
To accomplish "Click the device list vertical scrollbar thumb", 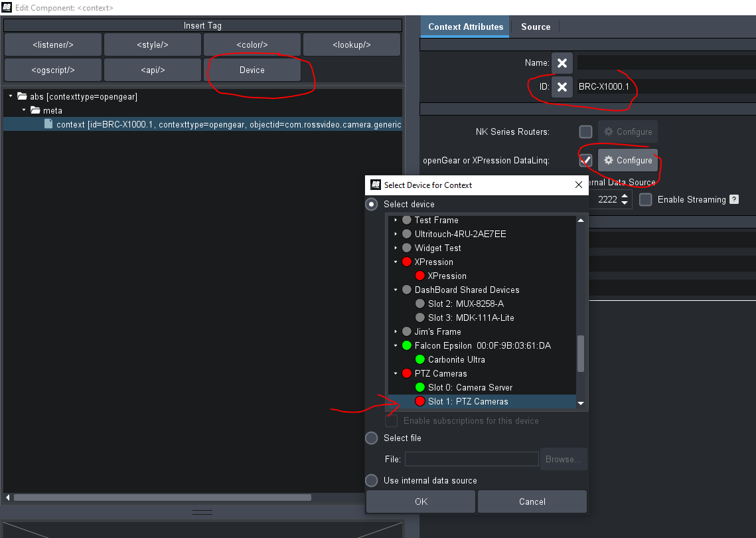I will point(581,353).
